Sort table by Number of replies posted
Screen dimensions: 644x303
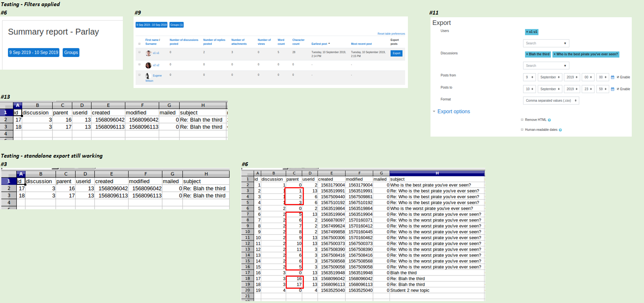[214, 42]
